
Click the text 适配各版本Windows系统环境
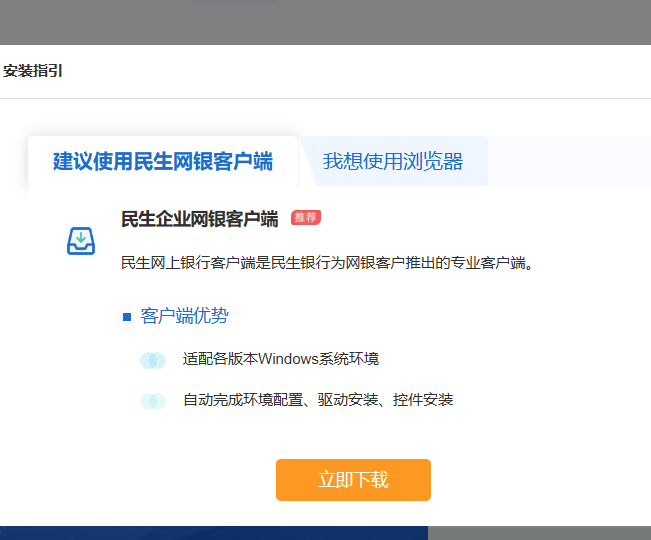pos(281,359)
